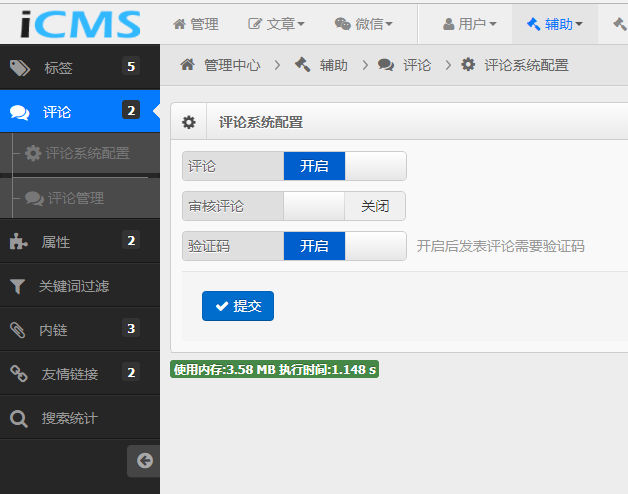Click the 属性 count badge 2

click(x=131, y=240)
